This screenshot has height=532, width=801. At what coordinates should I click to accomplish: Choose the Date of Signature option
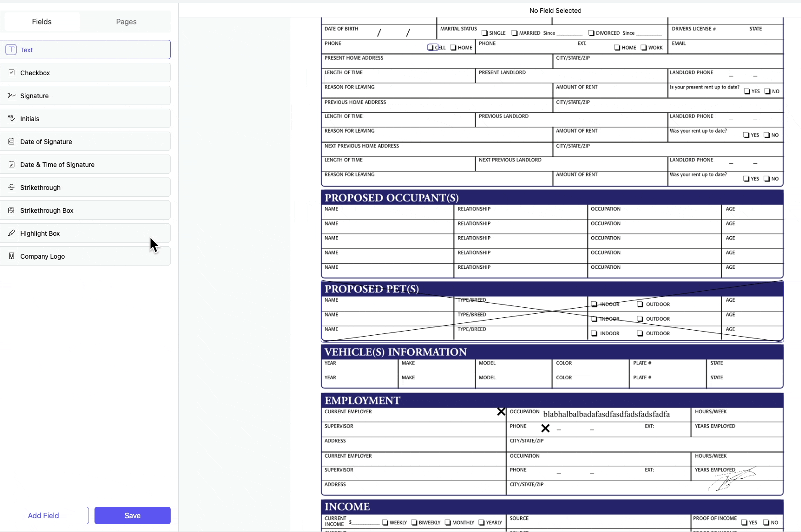pos(85,141)
